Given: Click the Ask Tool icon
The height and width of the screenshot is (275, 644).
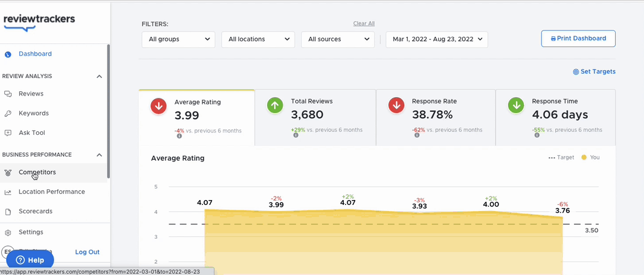Looking at the screenshot, I should [8, 133].
